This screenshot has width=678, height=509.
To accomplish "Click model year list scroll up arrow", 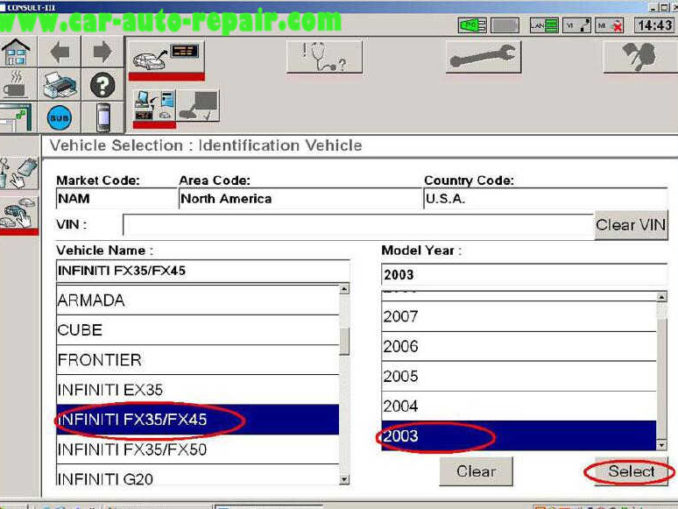I will click(662, 297).
